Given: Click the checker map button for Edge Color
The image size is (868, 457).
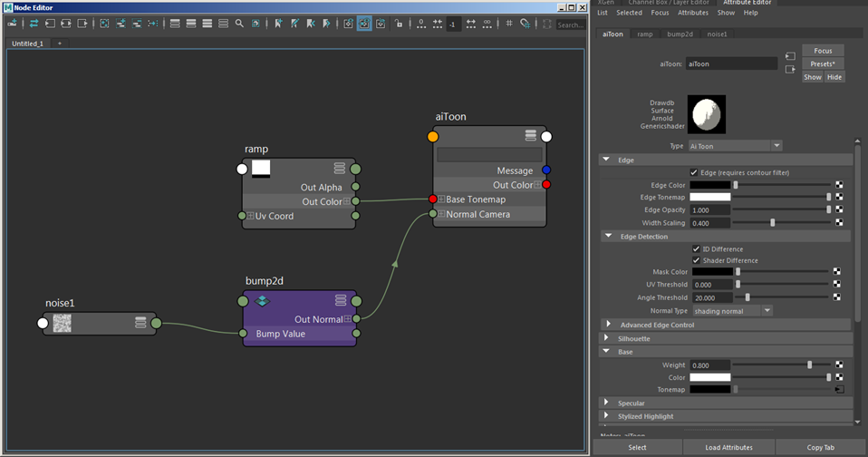Looking at the screenshot, I should [x=838, y=185].
